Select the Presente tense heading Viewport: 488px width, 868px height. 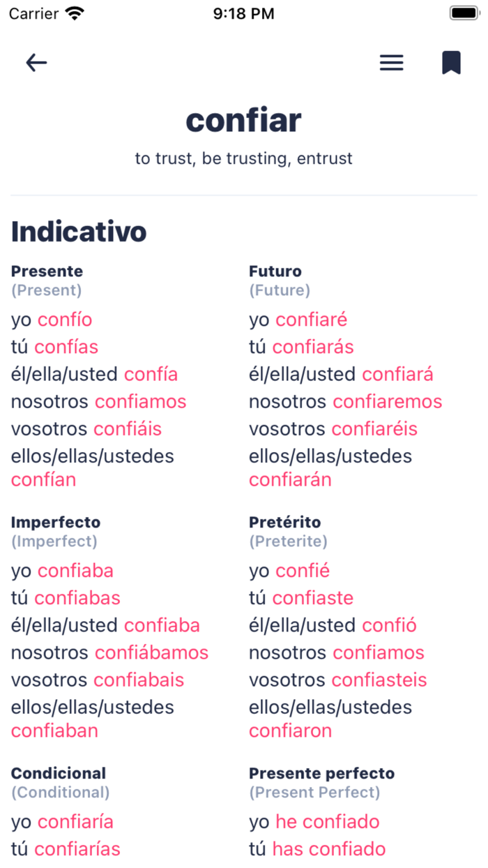[46, 271]
